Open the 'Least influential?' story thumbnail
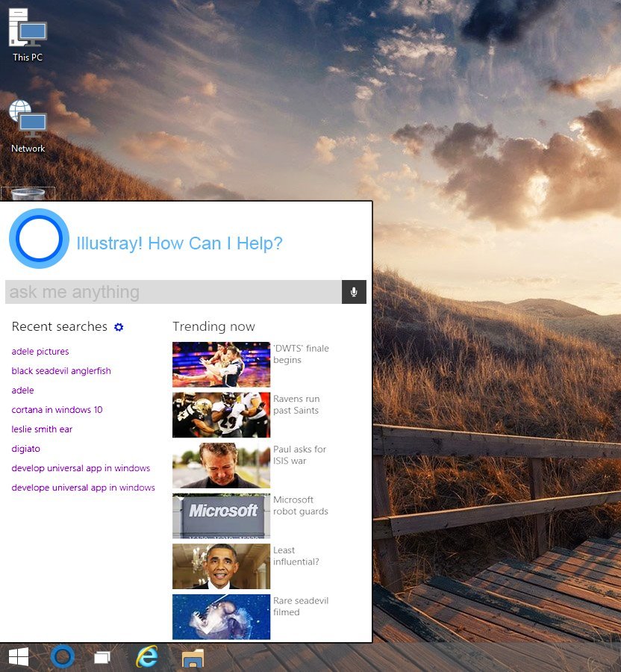Image resolution: width=621 pixels, height=672 pixels. [222, 567]
